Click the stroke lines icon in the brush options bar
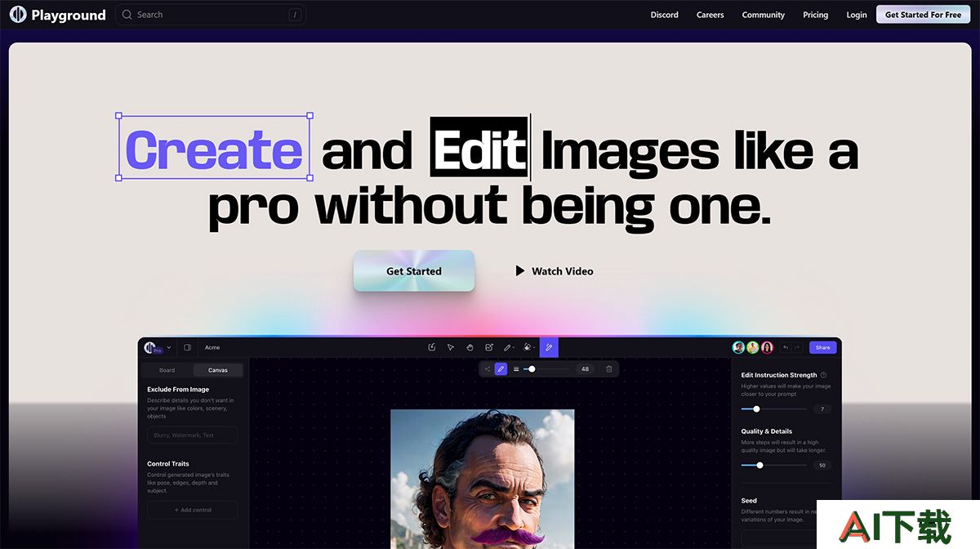Viewport: 980px width, 549px height. [x=516, y=369]
